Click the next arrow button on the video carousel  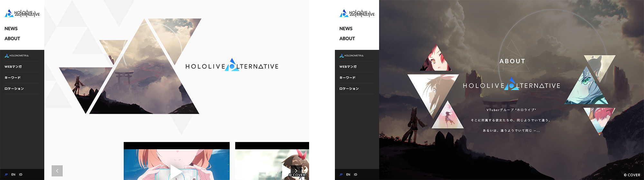[296, 171]
